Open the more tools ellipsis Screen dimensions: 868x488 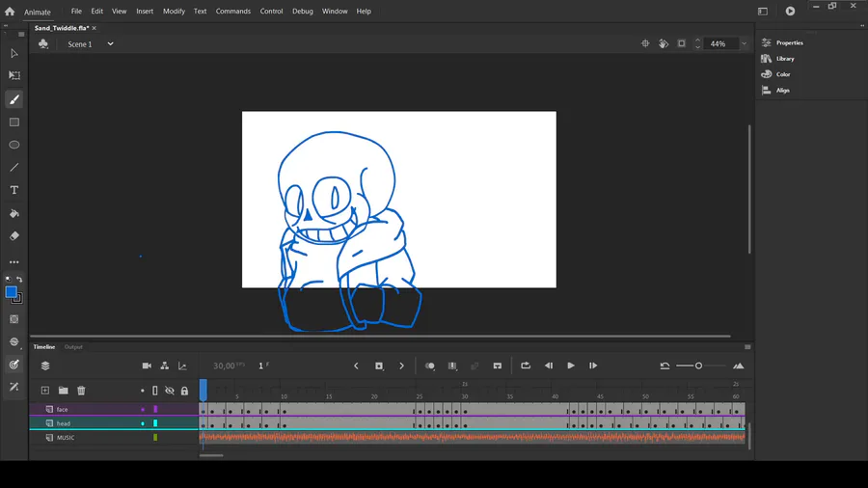[x=14, y=262]
